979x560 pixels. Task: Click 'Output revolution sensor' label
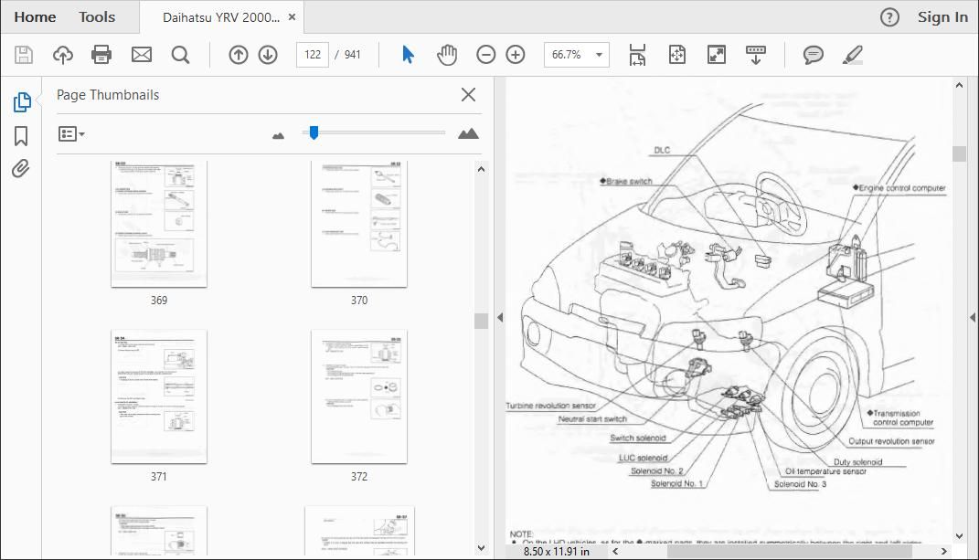[891, 441]
